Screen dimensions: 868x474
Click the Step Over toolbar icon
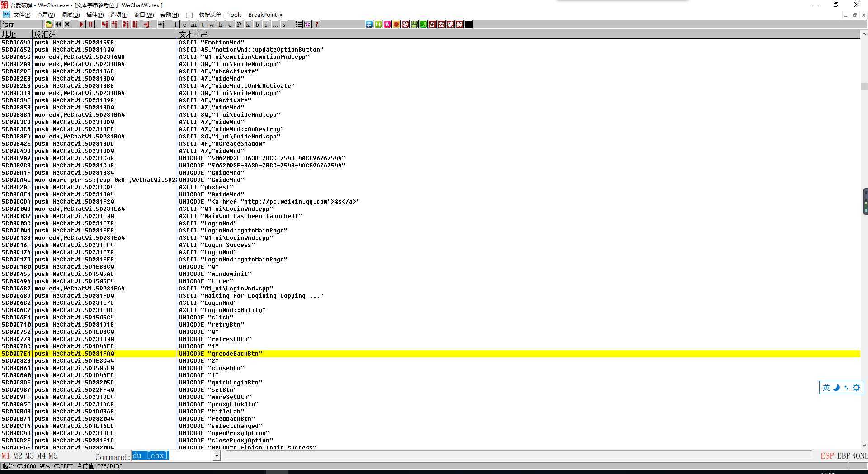coord(115,24)
